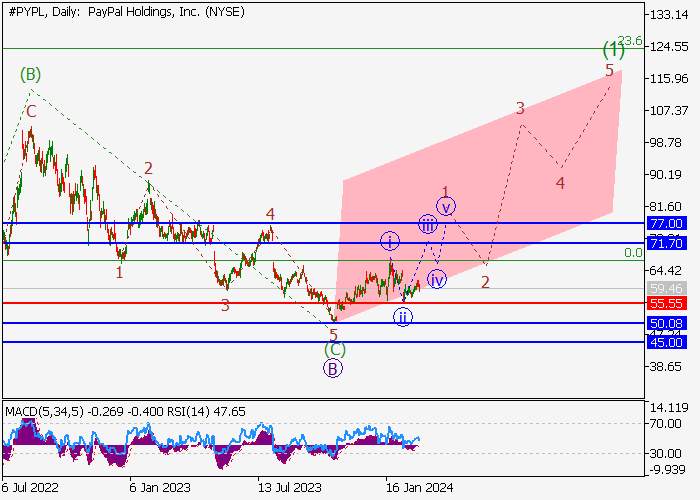The image size is (700, 500).
Task: Click the red 55.55 level tag
Action: click(x=667, y=304)
